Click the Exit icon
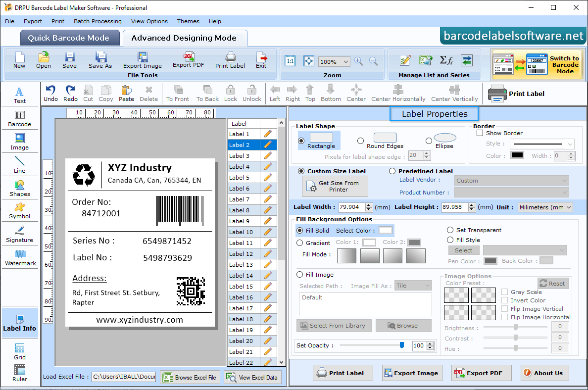588x390 pixels. (x=261, y=60)
